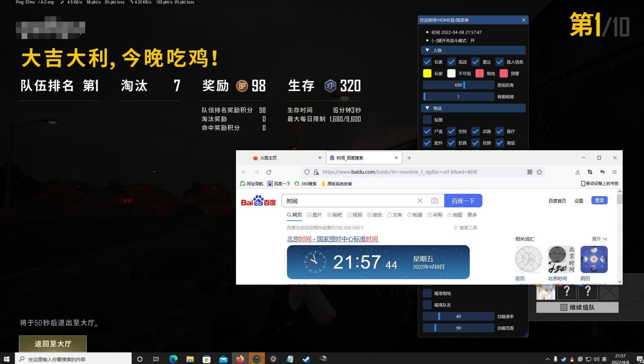The image size is (644, 364).
Task: Go back in the Firefox browser
Action: (x=244, y=172)
